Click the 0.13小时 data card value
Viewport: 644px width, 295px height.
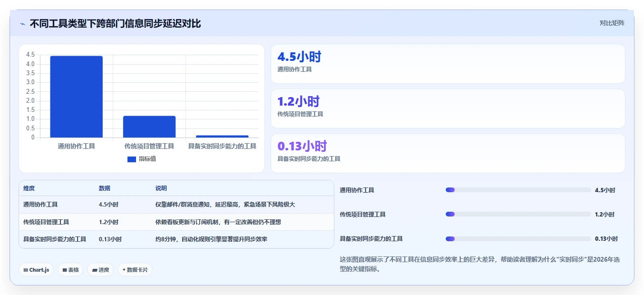302,146
